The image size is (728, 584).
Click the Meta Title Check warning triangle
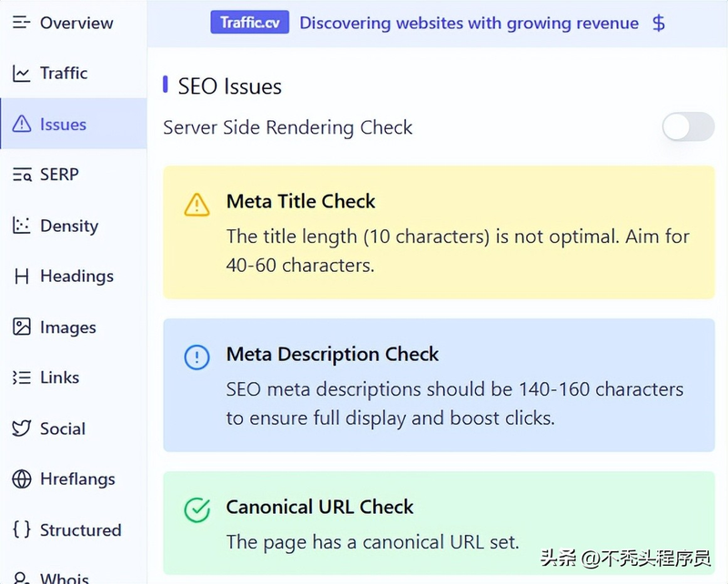197,205
